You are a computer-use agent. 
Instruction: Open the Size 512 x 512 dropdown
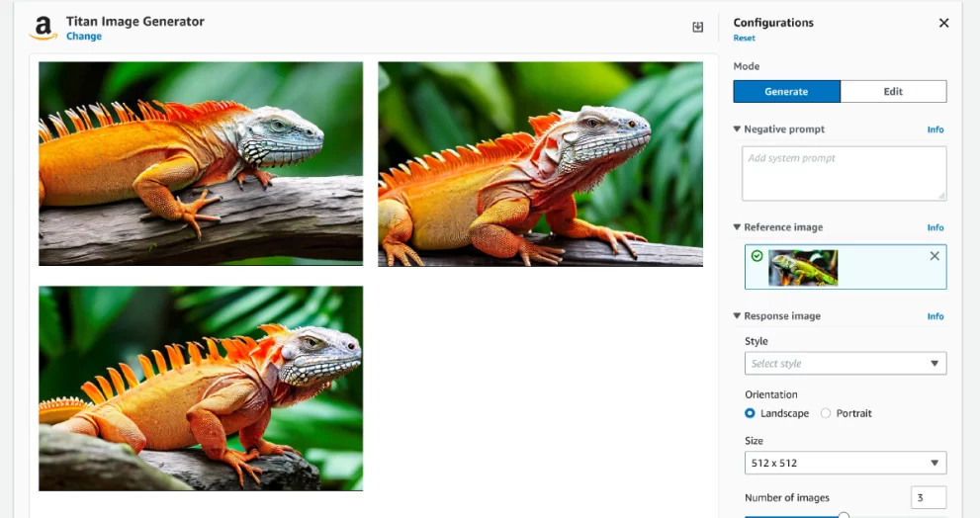coord(846,463)
